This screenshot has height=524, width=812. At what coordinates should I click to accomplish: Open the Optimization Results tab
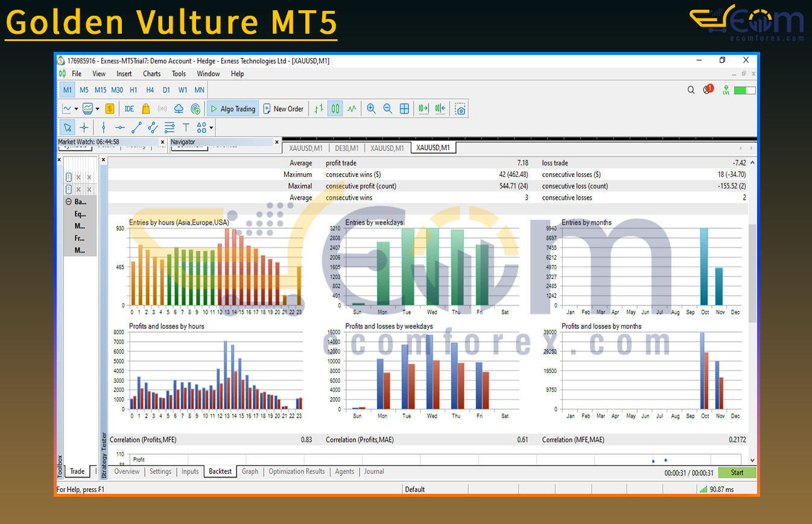coord(297,471)
